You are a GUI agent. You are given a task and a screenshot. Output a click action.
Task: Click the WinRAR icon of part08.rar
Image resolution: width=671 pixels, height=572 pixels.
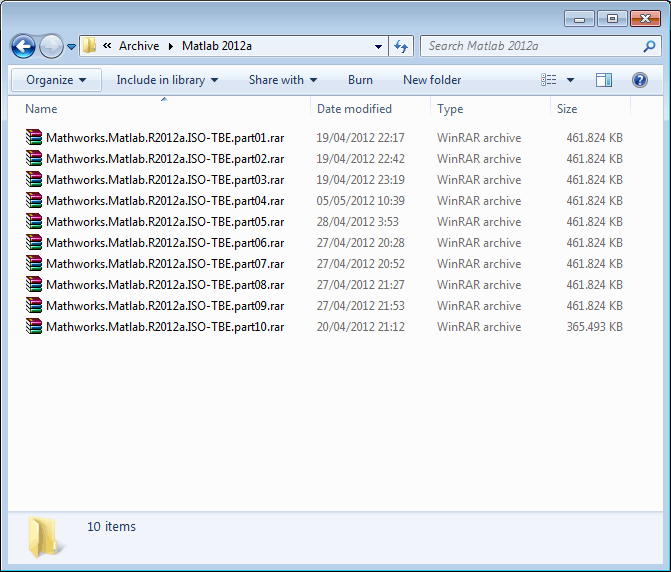(34, 284)
